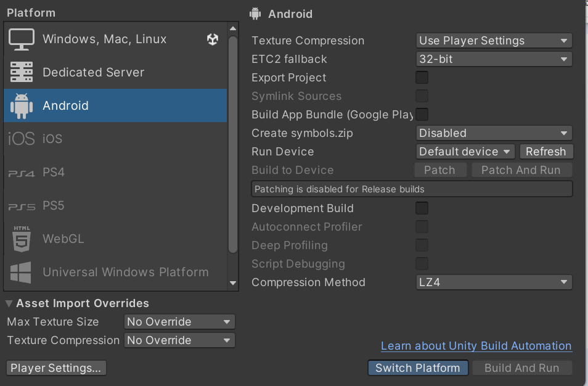
Task: Select the PS5 platform row
Action: pos(115,205)
